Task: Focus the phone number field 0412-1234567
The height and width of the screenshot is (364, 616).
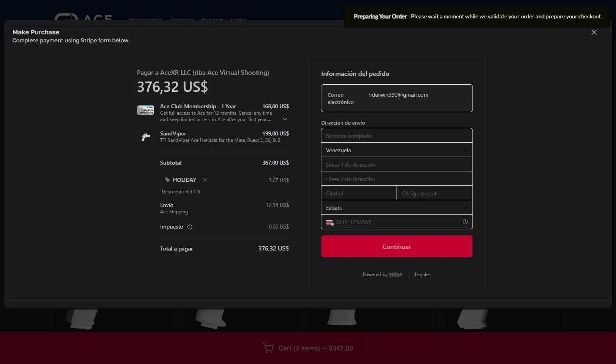Action: 397,222
